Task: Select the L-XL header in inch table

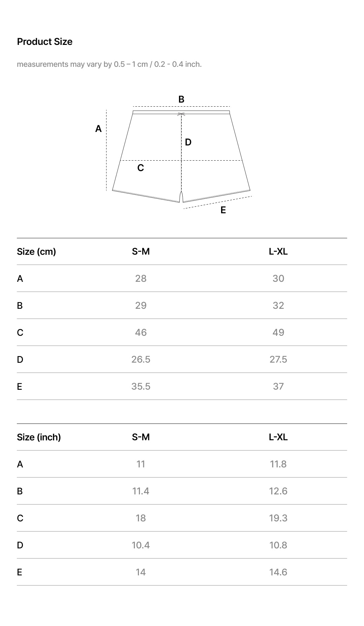Action: [278, 437]
